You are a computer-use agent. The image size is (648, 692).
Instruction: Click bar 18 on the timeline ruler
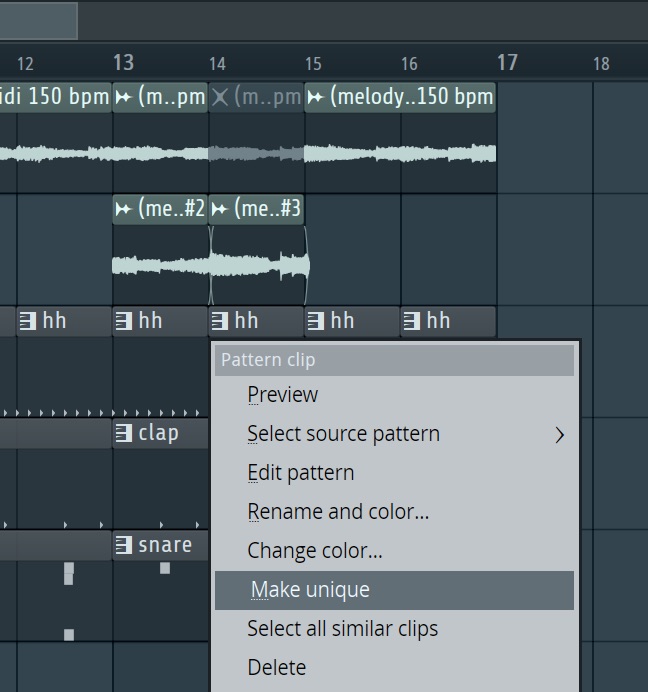601,64
